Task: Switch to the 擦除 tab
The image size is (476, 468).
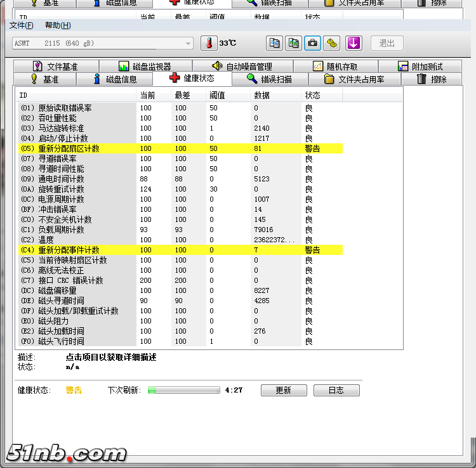Action: point(432,79)
